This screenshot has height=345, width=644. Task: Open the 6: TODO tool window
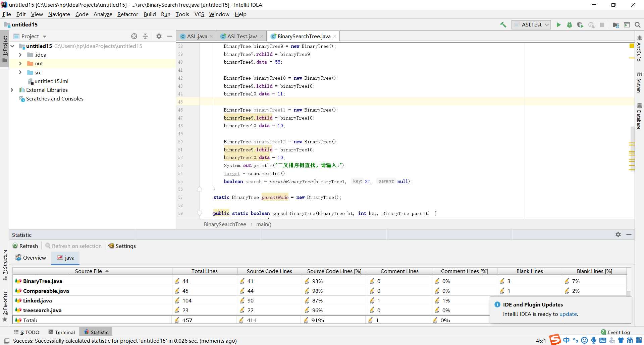tap(26, 332)
